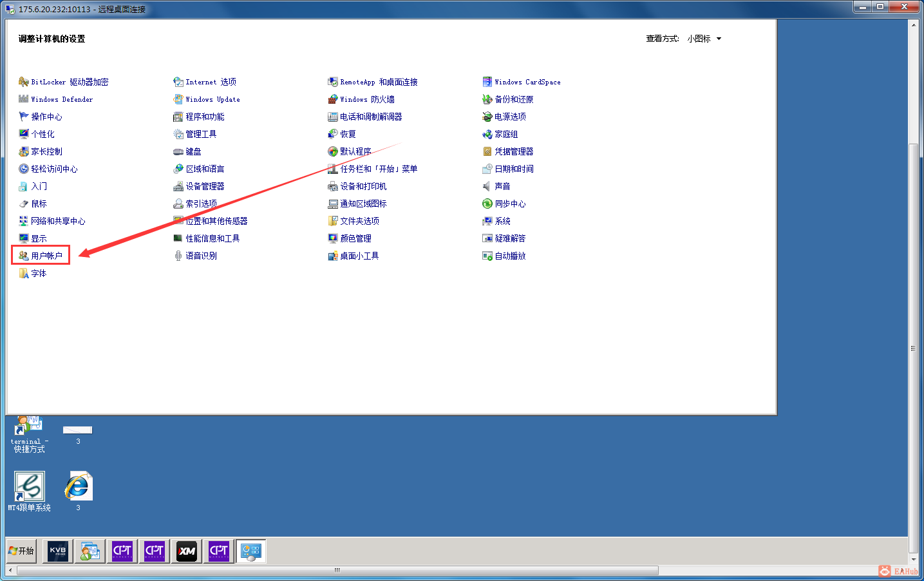Select the Internet Explorer file on the desktop
Screen dimensions: 924x581
point(78,491)
